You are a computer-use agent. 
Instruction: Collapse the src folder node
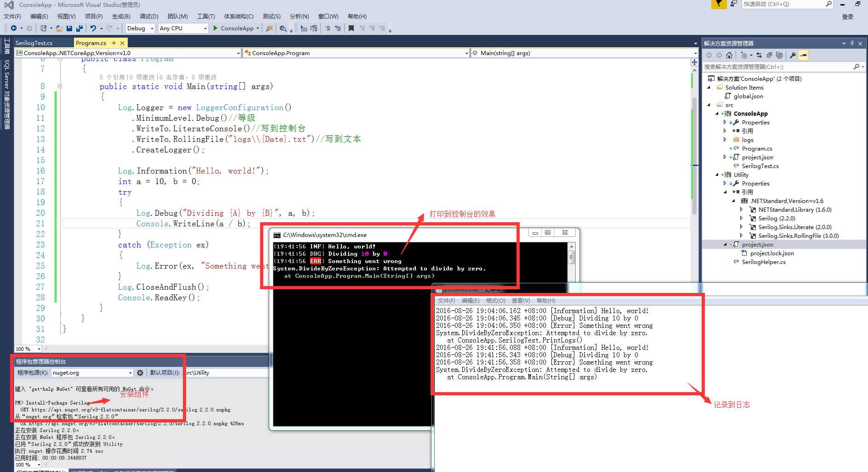(709, 105)
